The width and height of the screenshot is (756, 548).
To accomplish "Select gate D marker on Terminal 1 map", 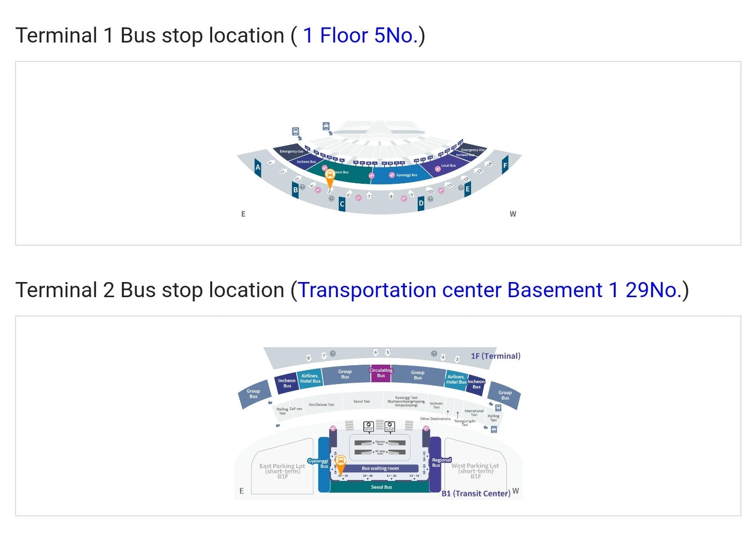I will pyautogui.click(x=421, y=203).
